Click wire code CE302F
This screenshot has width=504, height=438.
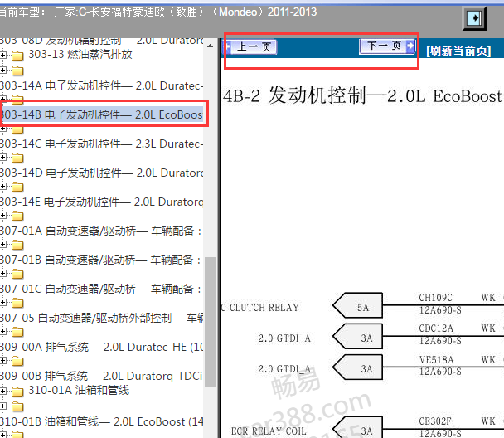tap(435, 421)
